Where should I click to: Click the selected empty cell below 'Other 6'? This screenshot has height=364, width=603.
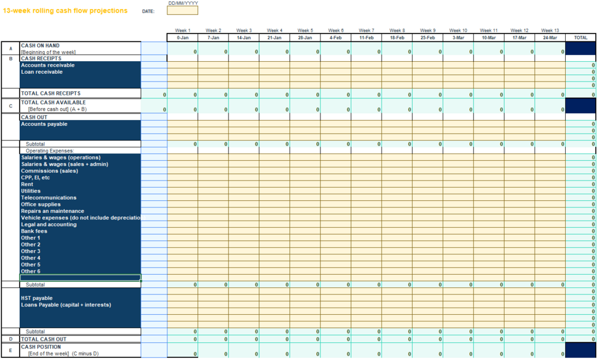[x=80, y=278]
